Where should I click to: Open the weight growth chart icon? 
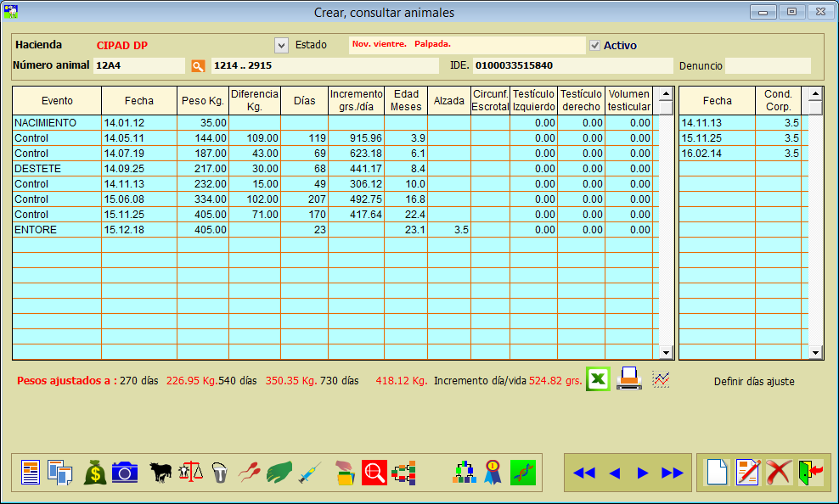661,379
